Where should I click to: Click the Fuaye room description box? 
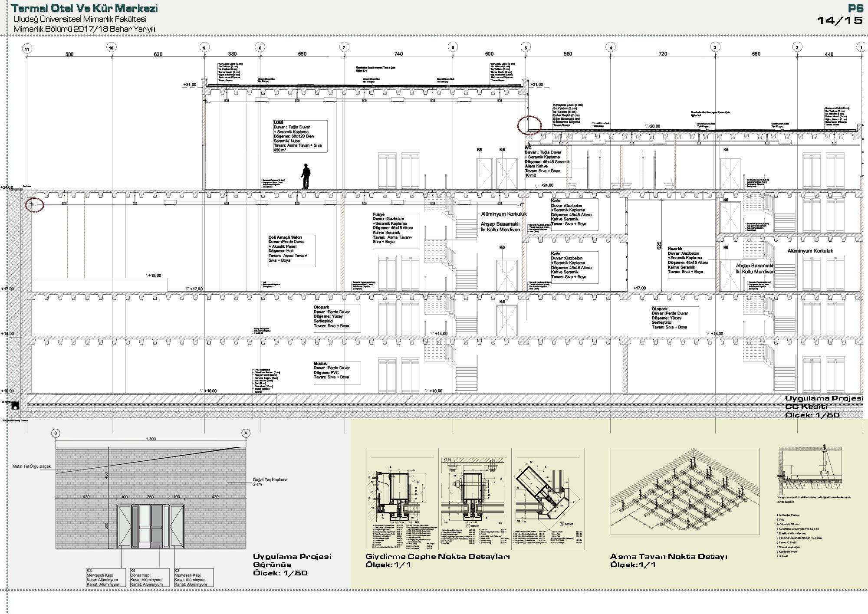(x=396, y=230)
